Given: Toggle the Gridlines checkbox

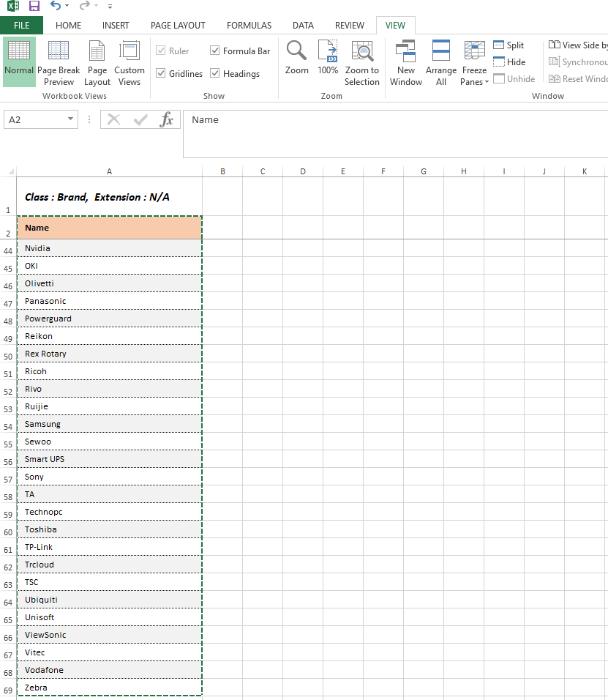Looking at the screenshot, I should pos(162,73).
